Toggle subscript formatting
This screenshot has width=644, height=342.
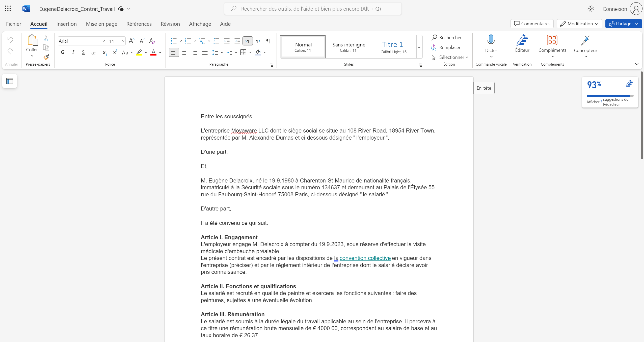[104, 52]
